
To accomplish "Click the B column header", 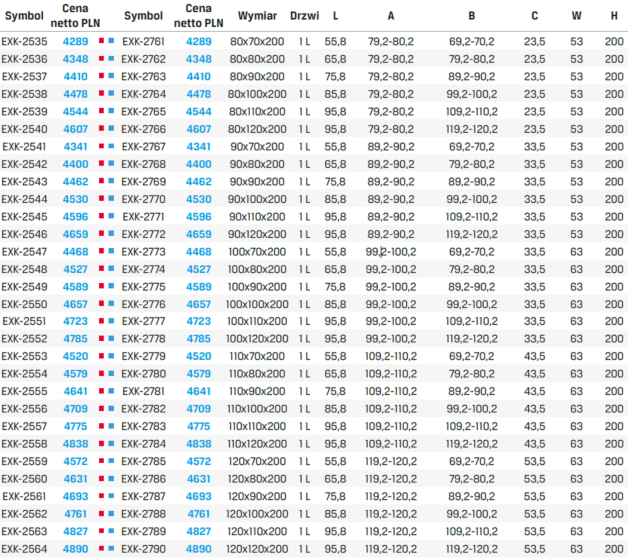I will [472, 16].
